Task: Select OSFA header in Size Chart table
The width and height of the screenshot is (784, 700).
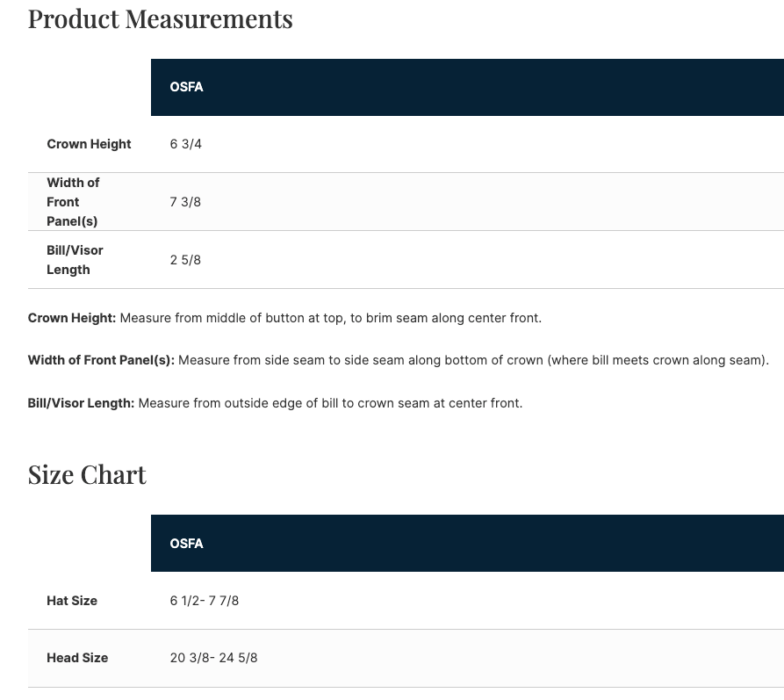Action: (186, 544)
